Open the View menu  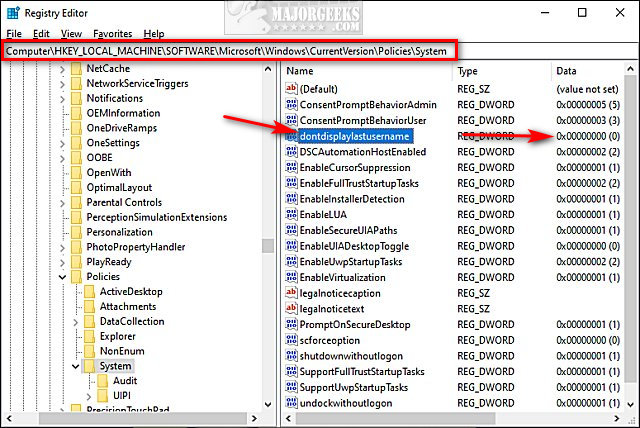71,34
